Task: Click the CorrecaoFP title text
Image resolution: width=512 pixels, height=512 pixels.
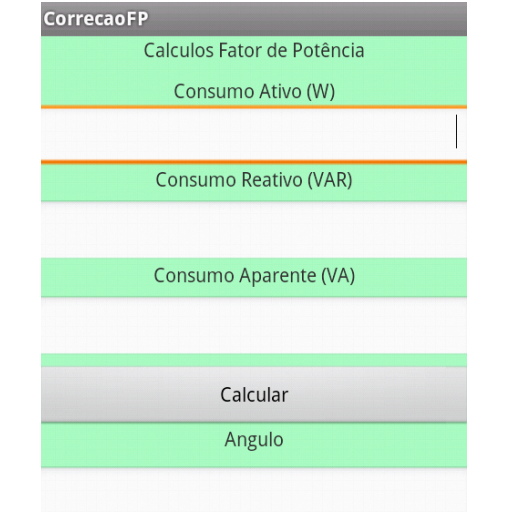Action: (x=96, y=19)
